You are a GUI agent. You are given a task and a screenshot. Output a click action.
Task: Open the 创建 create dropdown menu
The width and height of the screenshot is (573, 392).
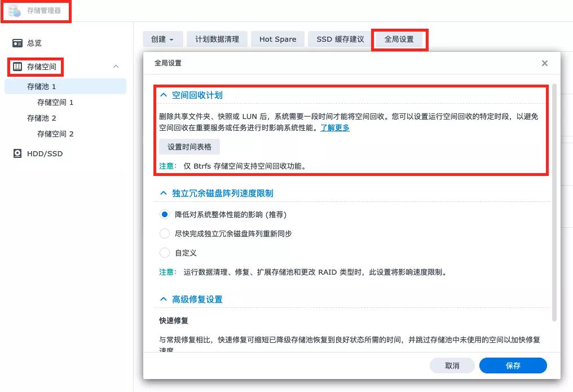pyautogui.click(x=162, y=39)
